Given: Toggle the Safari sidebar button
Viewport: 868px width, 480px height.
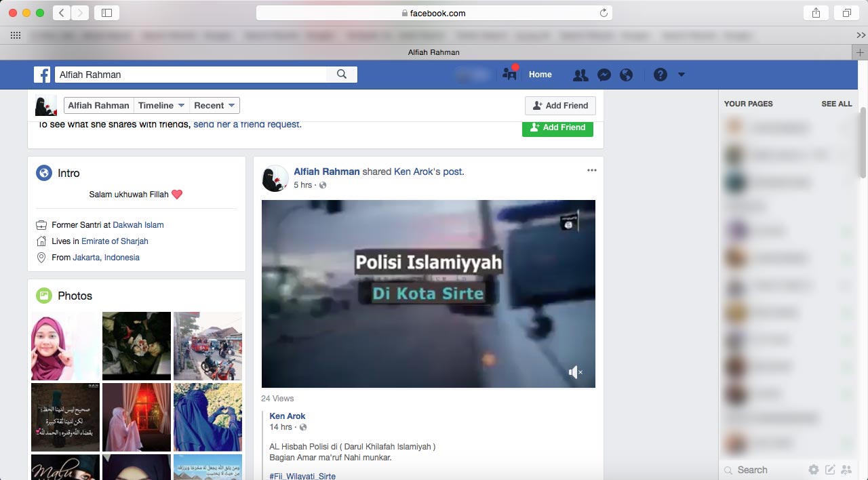Looking at the screenshot, I should (106, 13).
